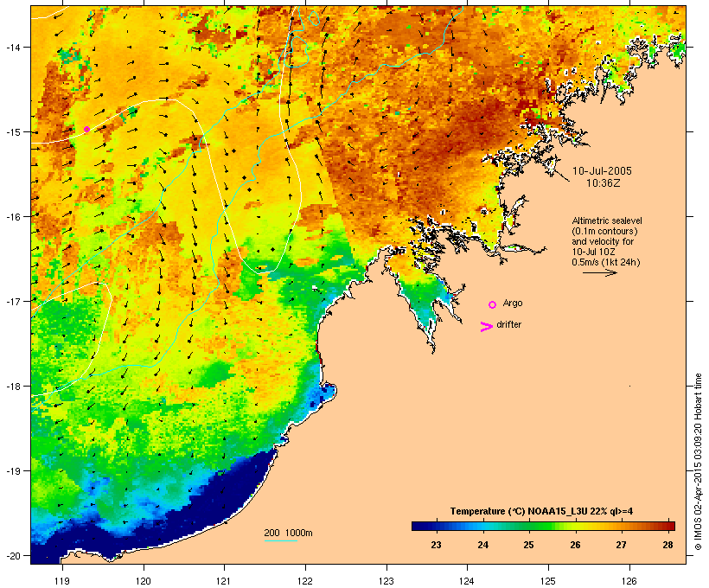Click the colorbar tick label 28
This screenshot has height=588, width=709.
[x=667, y=545]
